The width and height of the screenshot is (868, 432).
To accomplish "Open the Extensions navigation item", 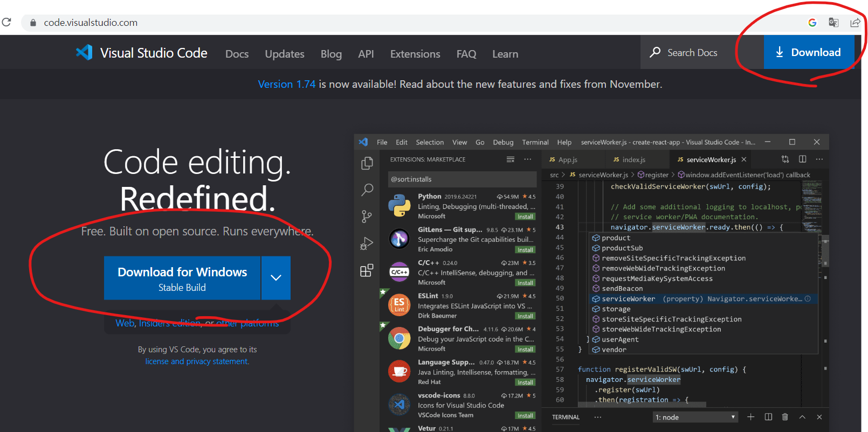I will click(x=415, y=54).
